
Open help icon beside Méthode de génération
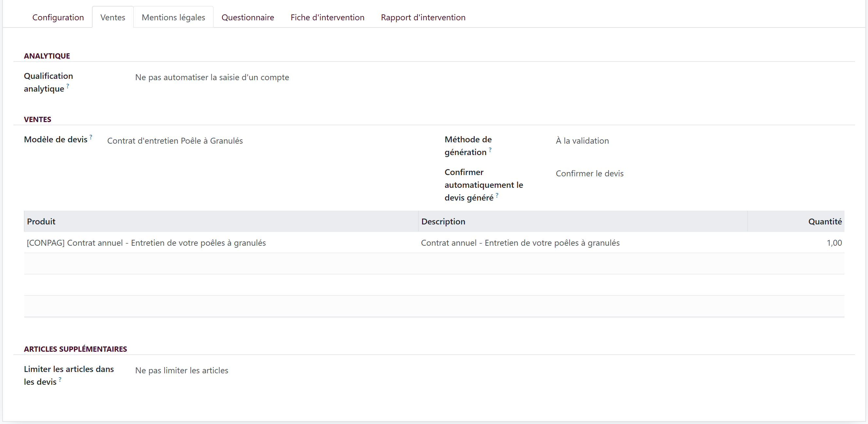490,149
